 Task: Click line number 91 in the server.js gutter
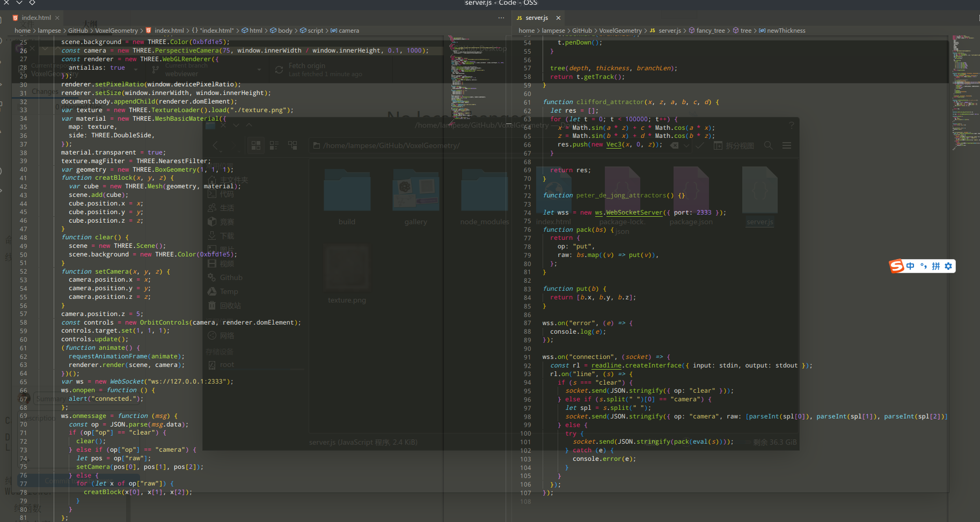527,357
